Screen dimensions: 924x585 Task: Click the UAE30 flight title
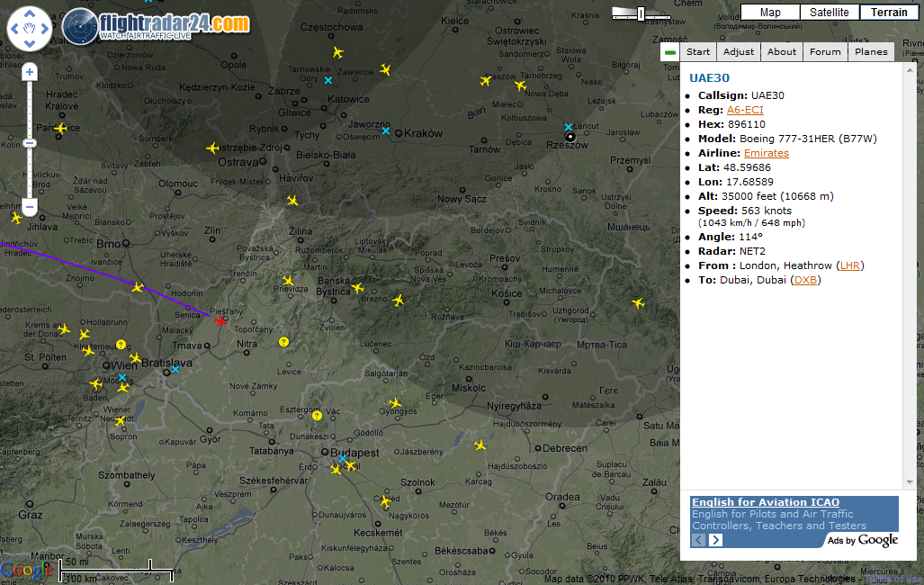click(x=709, y=77)
